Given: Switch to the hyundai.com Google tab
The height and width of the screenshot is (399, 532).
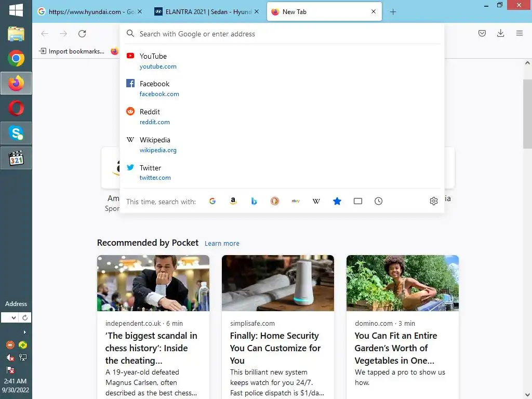Looking at the screenshot, I should tap(90, 11).
